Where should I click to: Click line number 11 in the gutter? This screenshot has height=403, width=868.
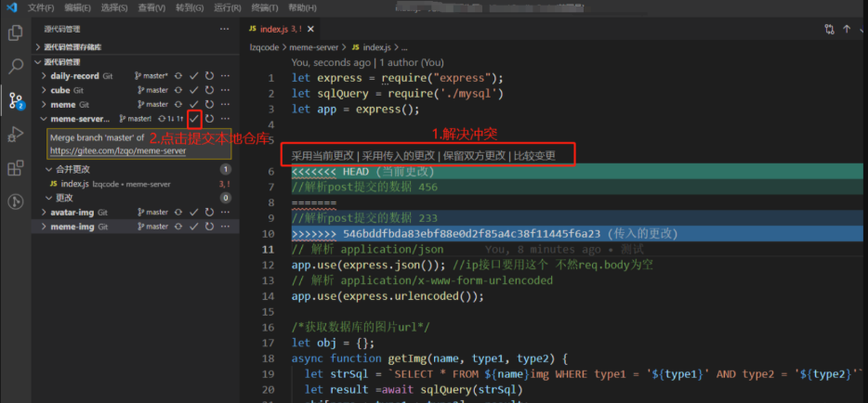[269, 249]
